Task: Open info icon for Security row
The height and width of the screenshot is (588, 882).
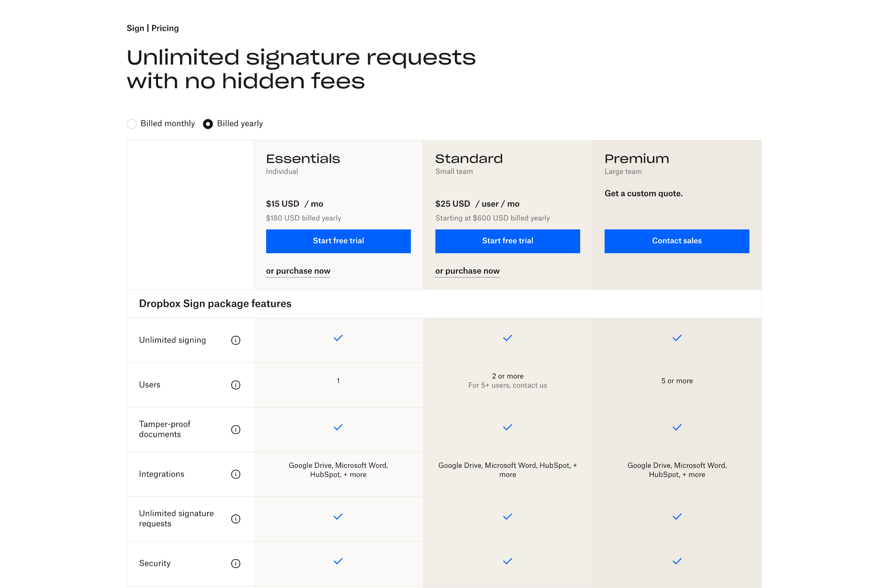Action: [236, 563]
